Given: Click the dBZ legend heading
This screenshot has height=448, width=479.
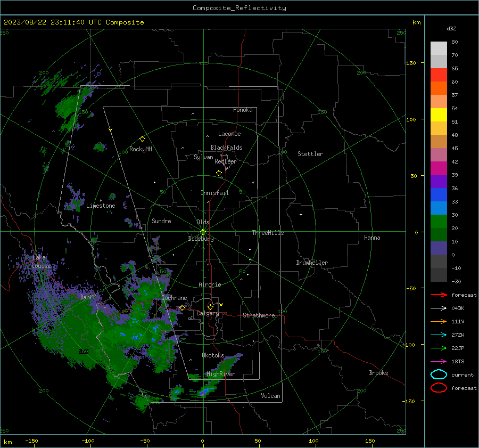Looking at the screenshot, I should click(451, 29).
